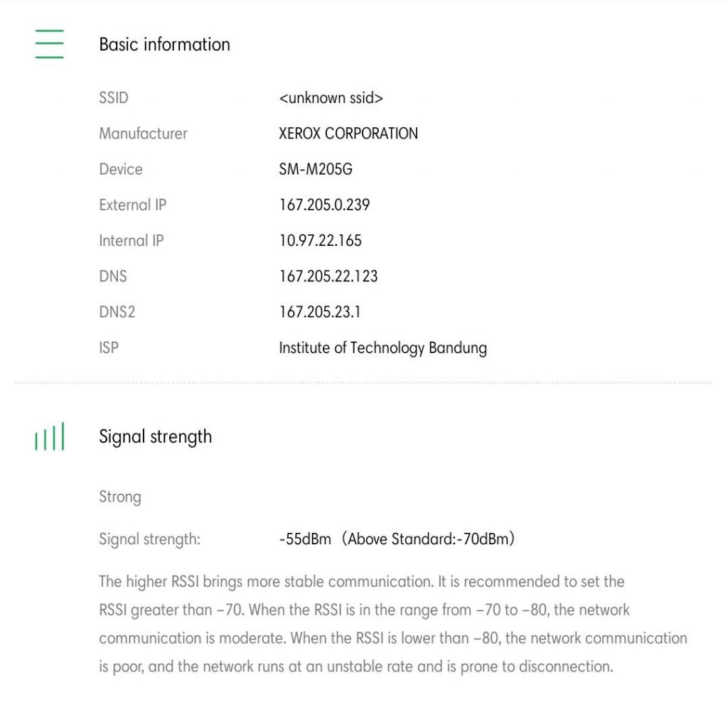Click ISP name Institute of Technology Bandung

pyautogui.click(x=382, y=348)
